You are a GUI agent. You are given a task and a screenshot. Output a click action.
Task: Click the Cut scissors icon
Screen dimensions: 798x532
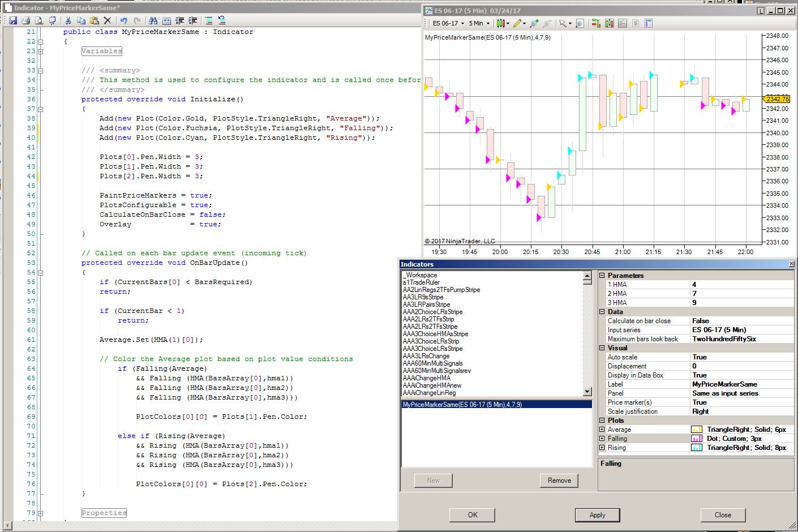tap(67, 21)
